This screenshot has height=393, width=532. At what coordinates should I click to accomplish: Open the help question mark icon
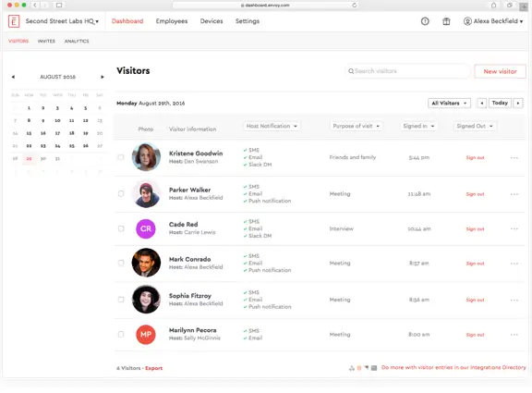tap(425, 21)
